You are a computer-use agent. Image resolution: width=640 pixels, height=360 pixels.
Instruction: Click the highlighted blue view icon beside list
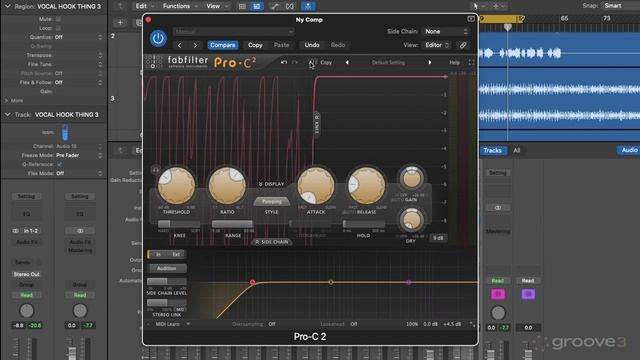click(x=257, y=6)
